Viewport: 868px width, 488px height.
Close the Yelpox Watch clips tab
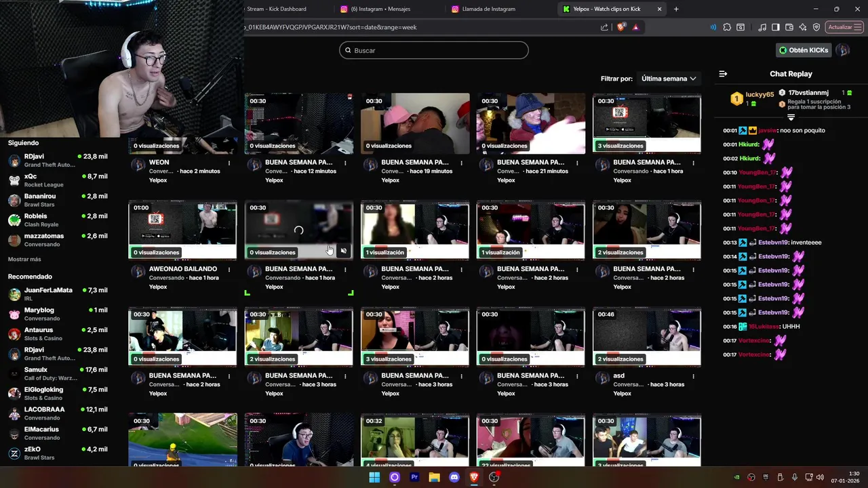(x=659, y=9)
